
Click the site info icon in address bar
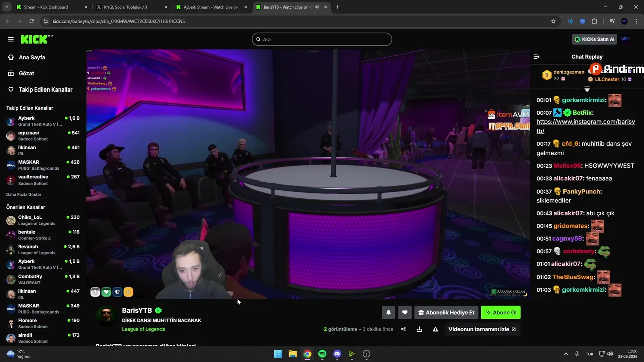click(x=46, y=21)
